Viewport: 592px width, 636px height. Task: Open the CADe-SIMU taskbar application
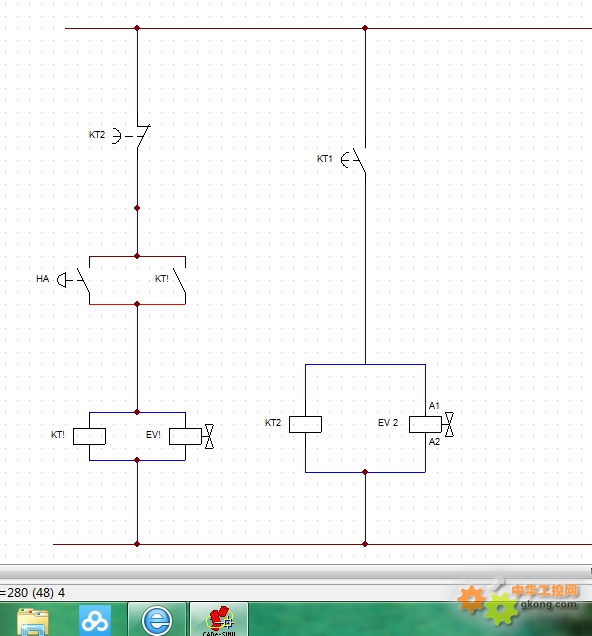[219, 620]
